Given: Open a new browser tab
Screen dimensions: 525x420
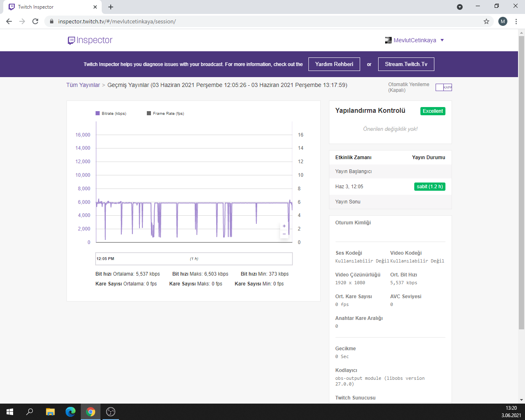Looking at the screenshot, I should pyautogui.click(x=111, y=7).
